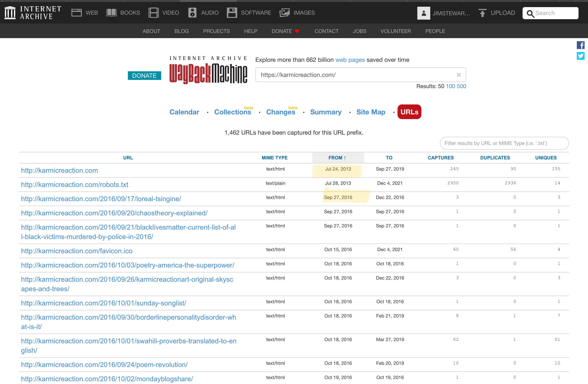Open the Audio speaker icon
The height and width of the screenshot is (384, 588).
192,13
